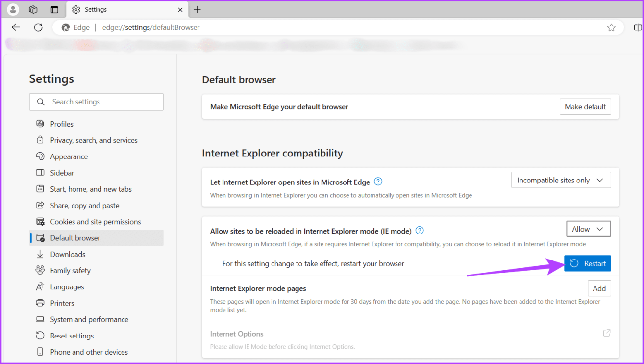Screen dimensions: 644x364
Task: Click the Search settings field
Action: click(x=96, y=102)
